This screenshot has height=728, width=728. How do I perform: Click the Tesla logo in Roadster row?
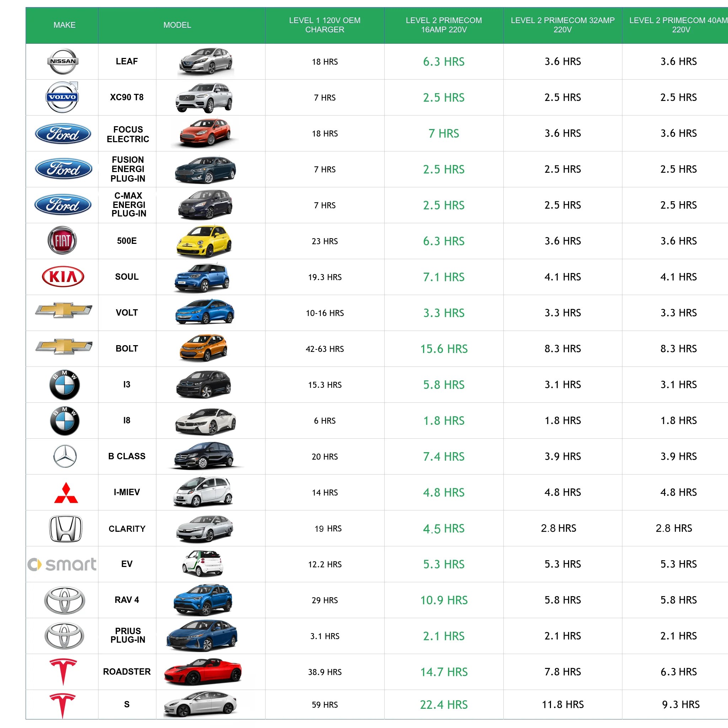(x=63, y=671)
